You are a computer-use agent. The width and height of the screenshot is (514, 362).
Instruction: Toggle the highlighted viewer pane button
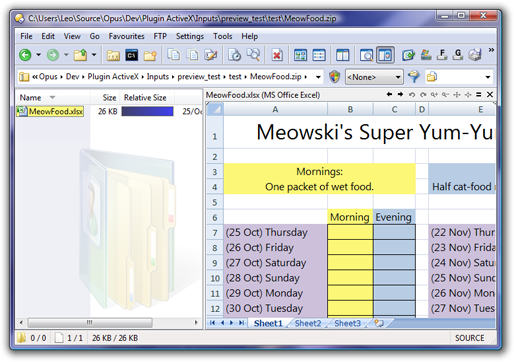coord(385,55)
